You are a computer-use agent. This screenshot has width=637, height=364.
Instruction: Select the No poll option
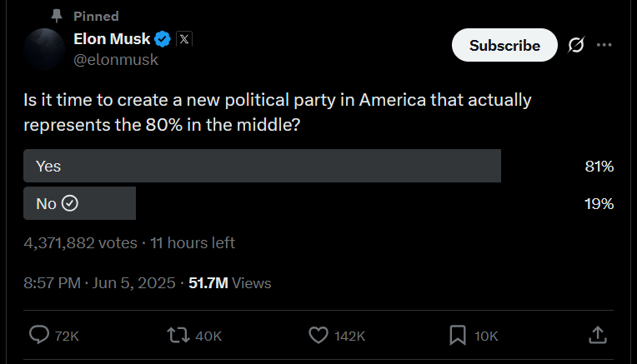[x=79, y=203]
